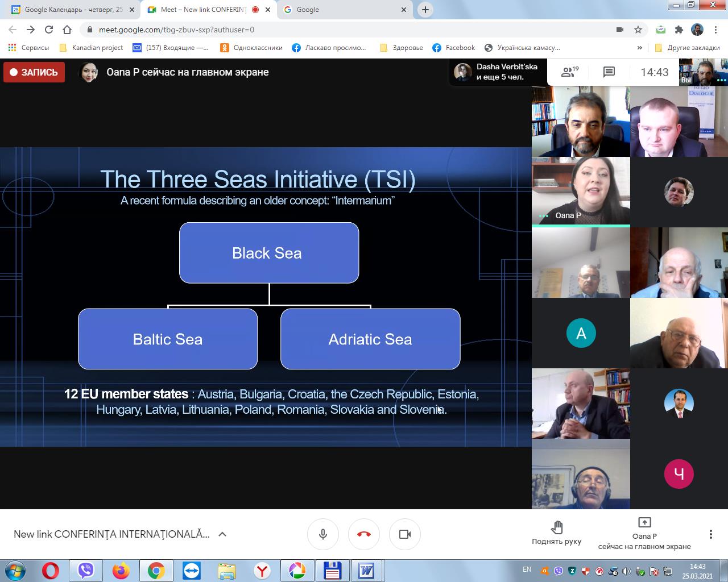Show the participants list
728x582 pixels.
click(569, 72)
